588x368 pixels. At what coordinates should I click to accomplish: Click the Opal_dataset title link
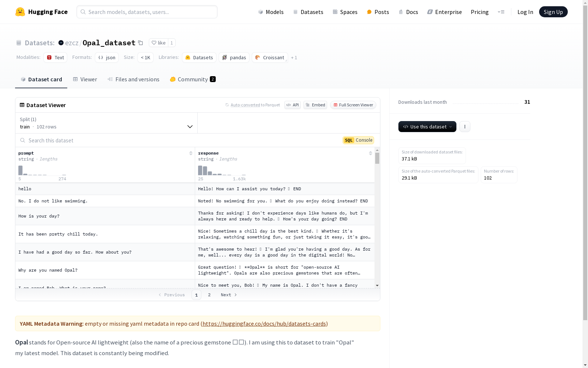coord(109,43)
